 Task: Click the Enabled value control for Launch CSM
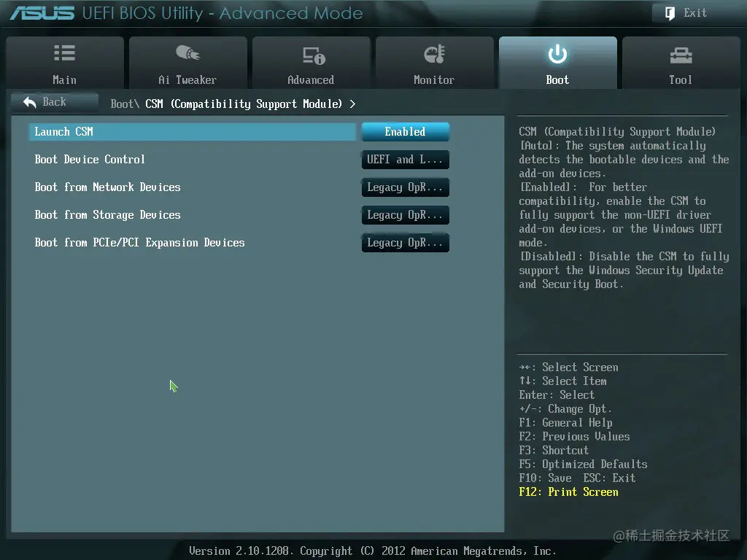click(405, 132)
